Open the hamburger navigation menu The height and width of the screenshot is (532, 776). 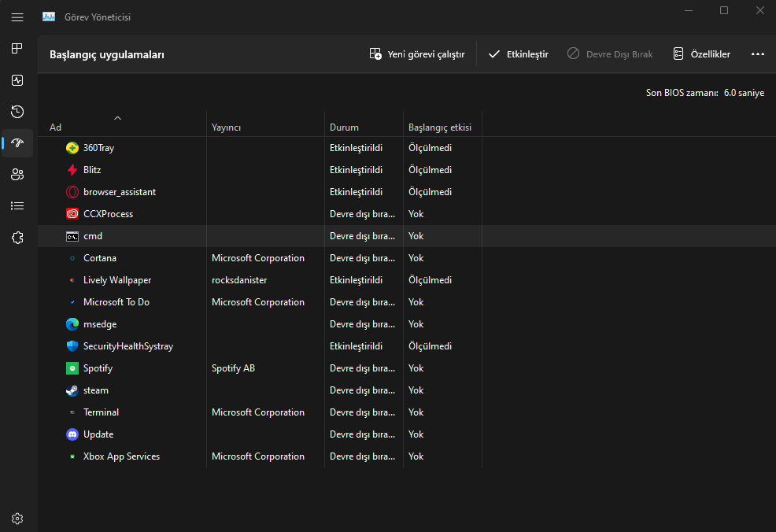pyautogui.click(x=17, y=17)
